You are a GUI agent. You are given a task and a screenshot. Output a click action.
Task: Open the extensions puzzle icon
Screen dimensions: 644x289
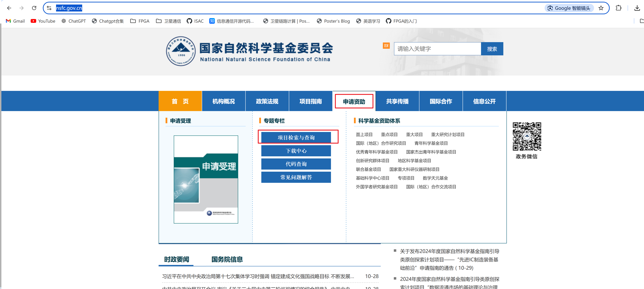pos(619,8)
